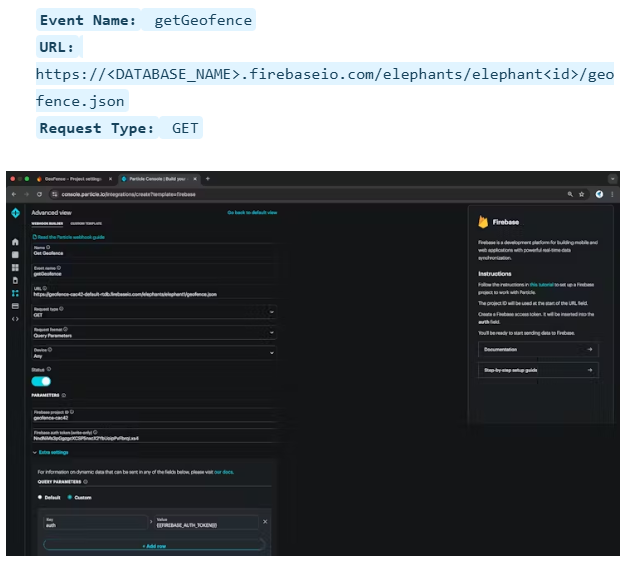Bookmark the page with the star icon
Image resolution: width=625 pixels, height=562 pixels.
point(582,193)
